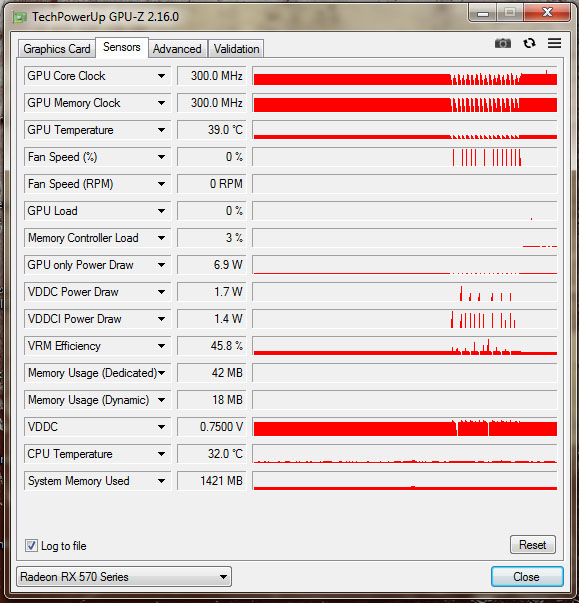Viewport: 579px width, 603px height.
Task: Click the Close button at the bottom
Action: coord(527,577)
